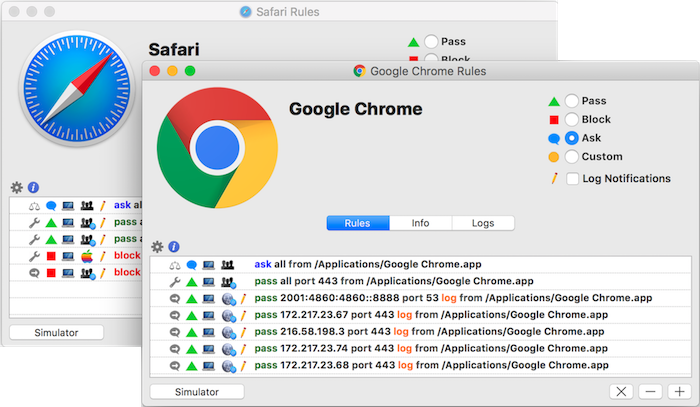Add a rule with the plus button

(x=679, y=392)
